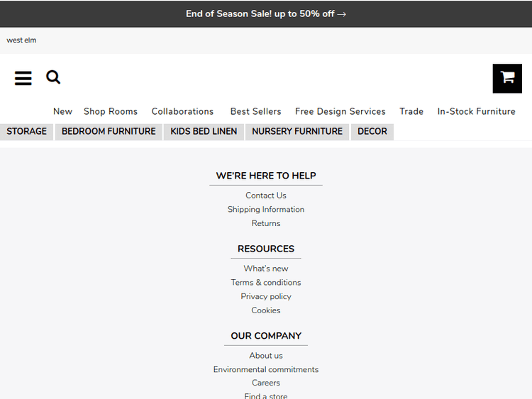Select the Trade menu item
Screen dimensions: 532x399
[x=411, y=111]
